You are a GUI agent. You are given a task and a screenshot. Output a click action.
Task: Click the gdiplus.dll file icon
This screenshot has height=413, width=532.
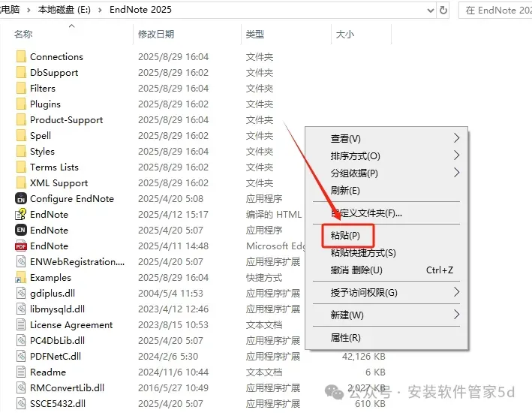(x=21, y=293)
